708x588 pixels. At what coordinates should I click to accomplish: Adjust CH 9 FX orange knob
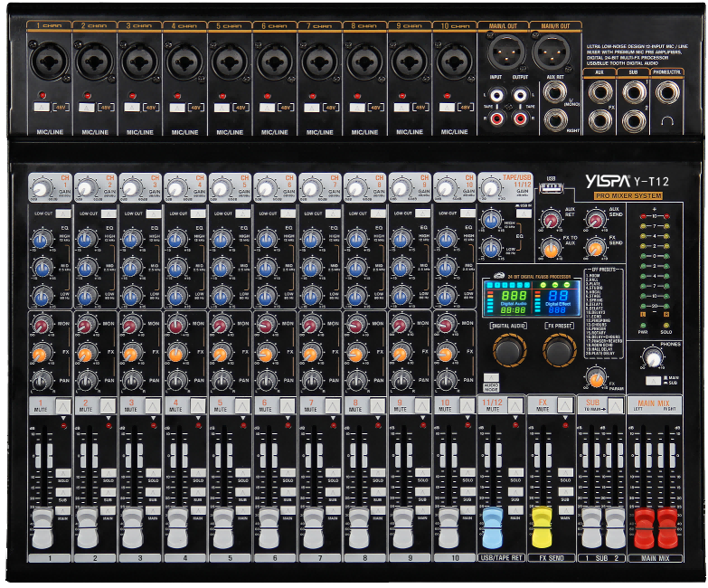click(401, 354)
